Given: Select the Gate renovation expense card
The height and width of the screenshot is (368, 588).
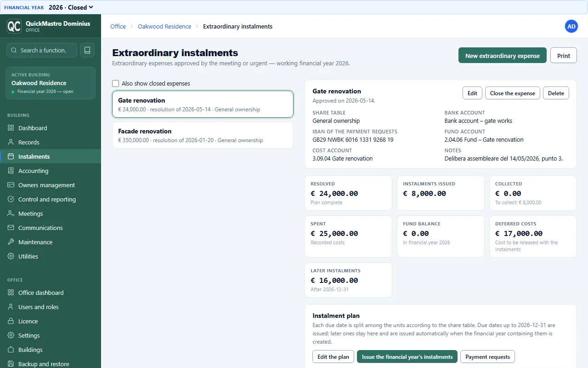Looking at the screenshot, I should pos(203,104).
